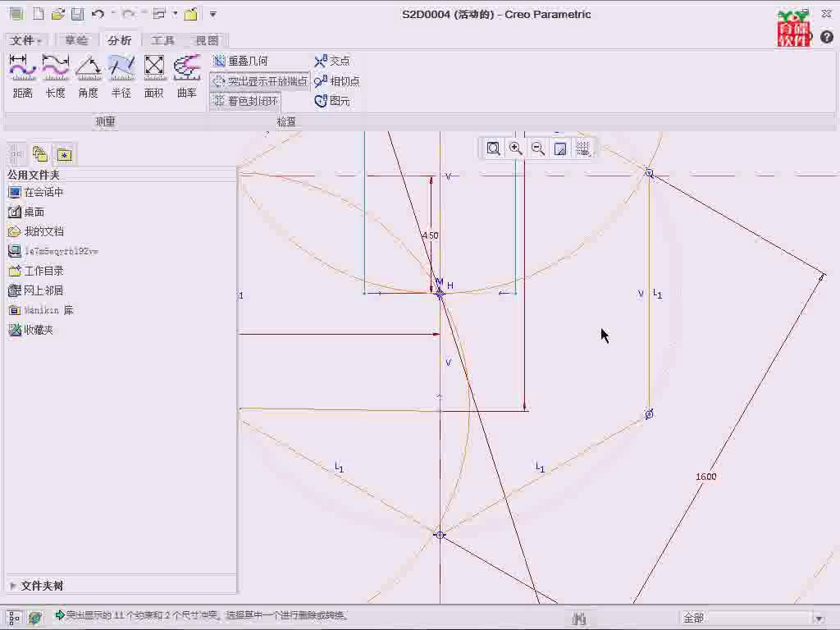The height and width of the screenshot is (630, 840).
Task: Click the Redo arrow icon
Action: (x=128, y=14)
